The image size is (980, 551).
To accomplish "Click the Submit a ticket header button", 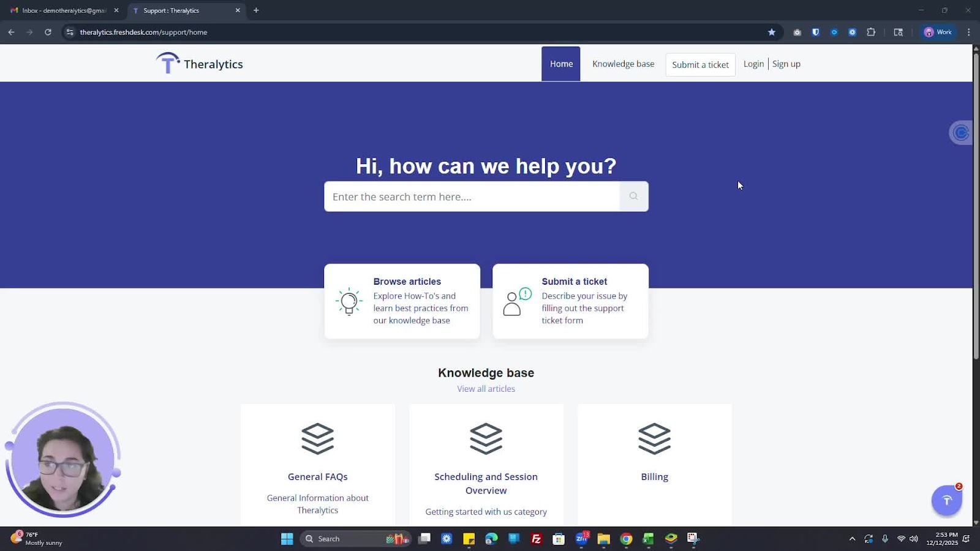I will [x=700, y=64].
